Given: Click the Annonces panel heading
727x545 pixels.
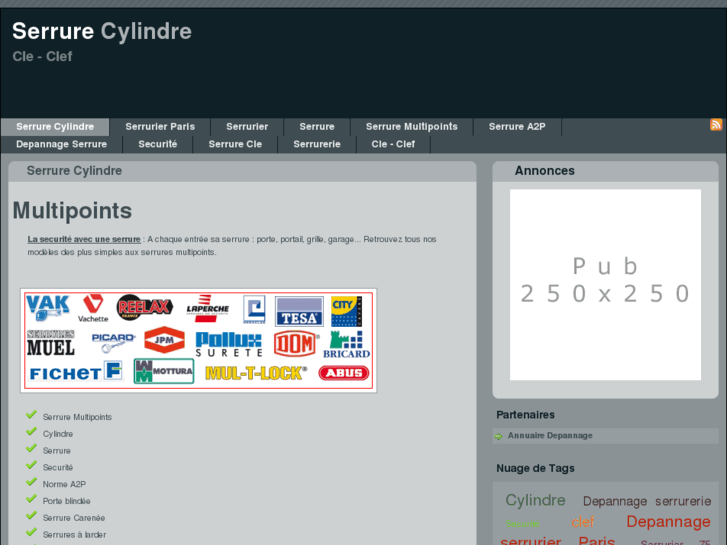Looking at the screenshot, I should coord(545,171).
